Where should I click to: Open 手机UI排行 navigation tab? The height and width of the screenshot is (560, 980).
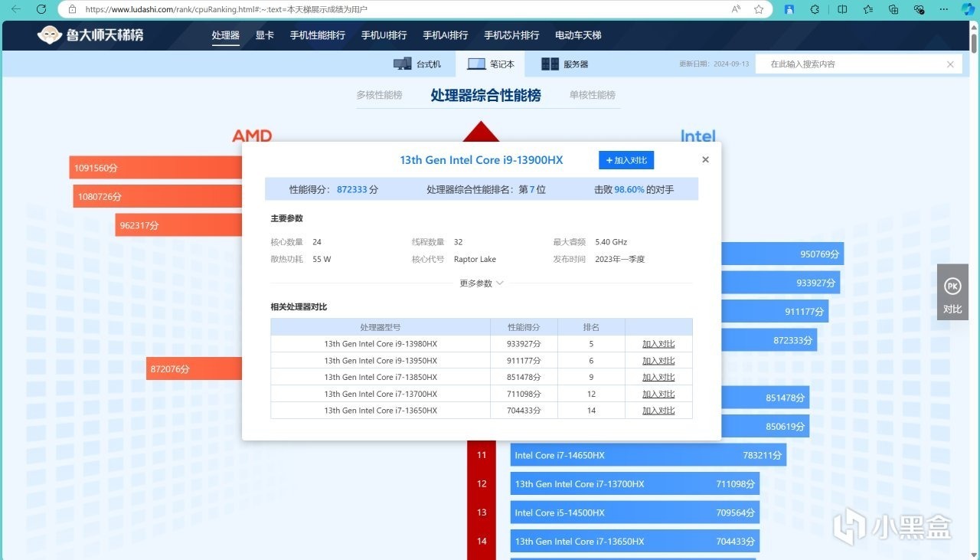click(x=384, y=35)
